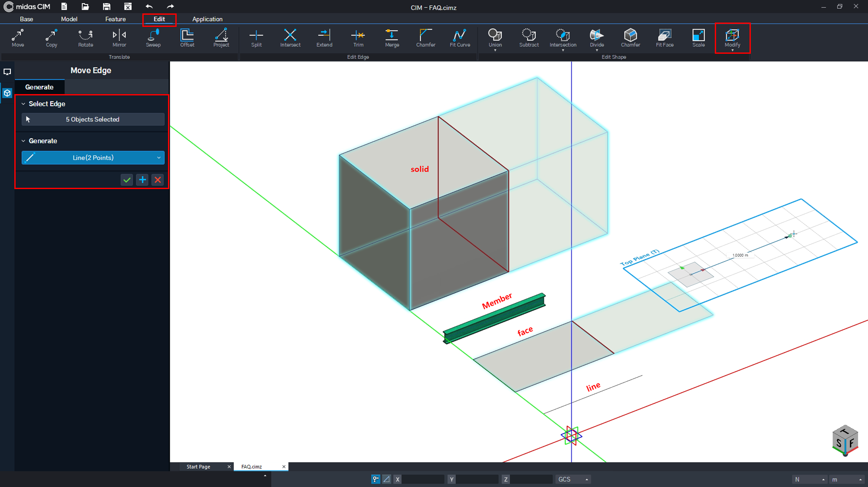Open the GCS coordinate system dropdown
868x487 pixels.
pos(573,479)
